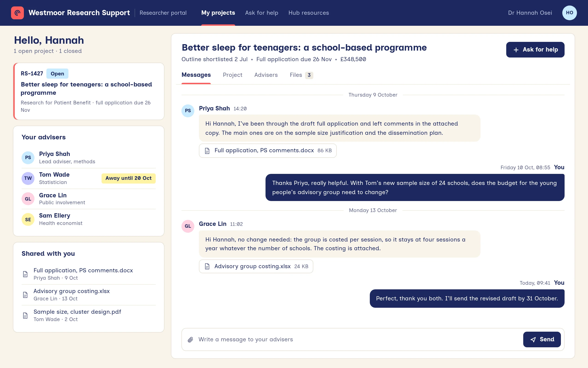
Task: Open Hub resources in top navigation
Action: pos(308,13)
